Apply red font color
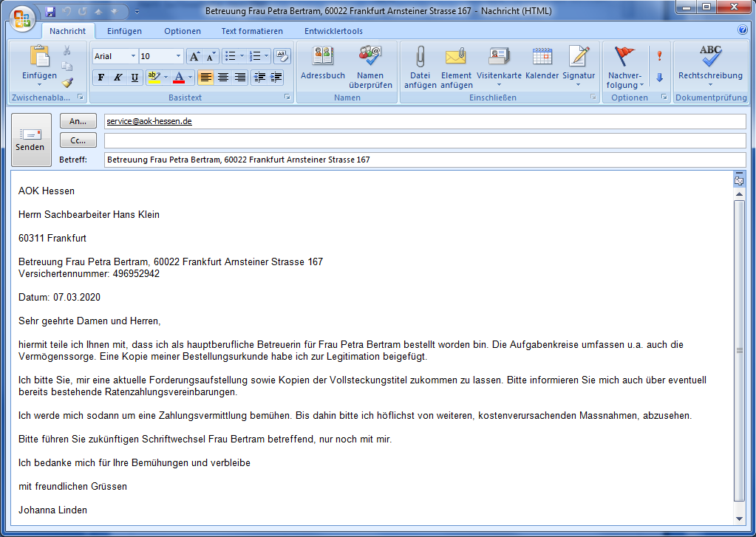 pos(179,77)
